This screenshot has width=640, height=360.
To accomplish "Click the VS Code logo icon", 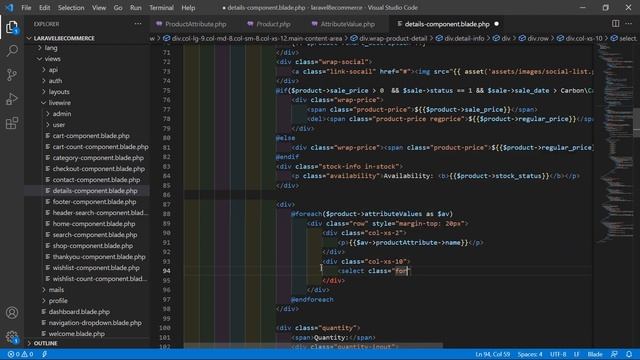I will [9, 8].
